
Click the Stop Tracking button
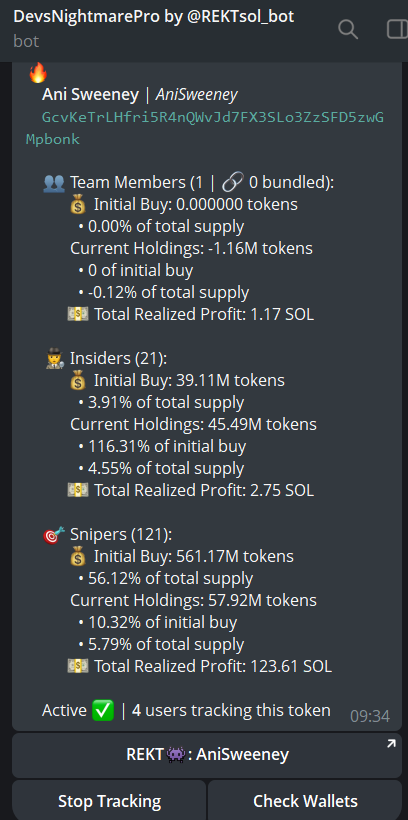pos(109,801)
